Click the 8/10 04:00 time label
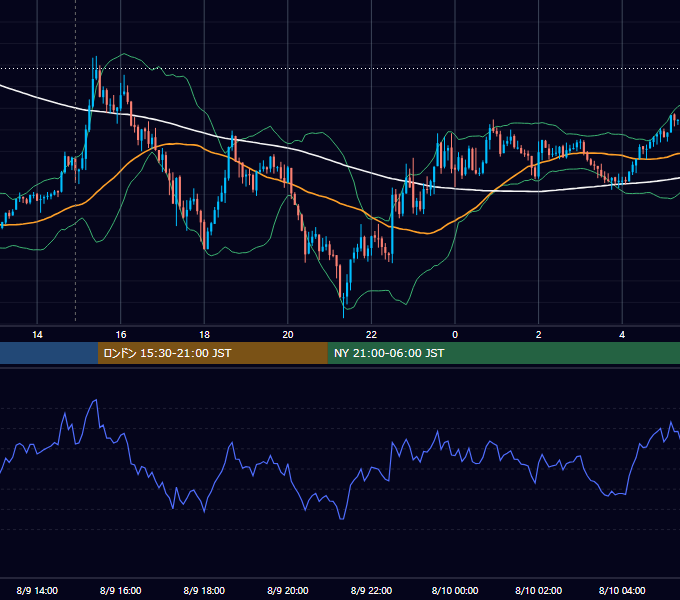Screen dimensions: 680x600 tap(622, 590)
